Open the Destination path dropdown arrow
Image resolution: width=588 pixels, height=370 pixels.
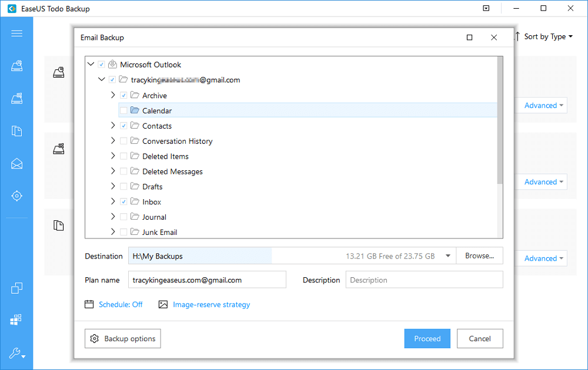tap(447, 256)
